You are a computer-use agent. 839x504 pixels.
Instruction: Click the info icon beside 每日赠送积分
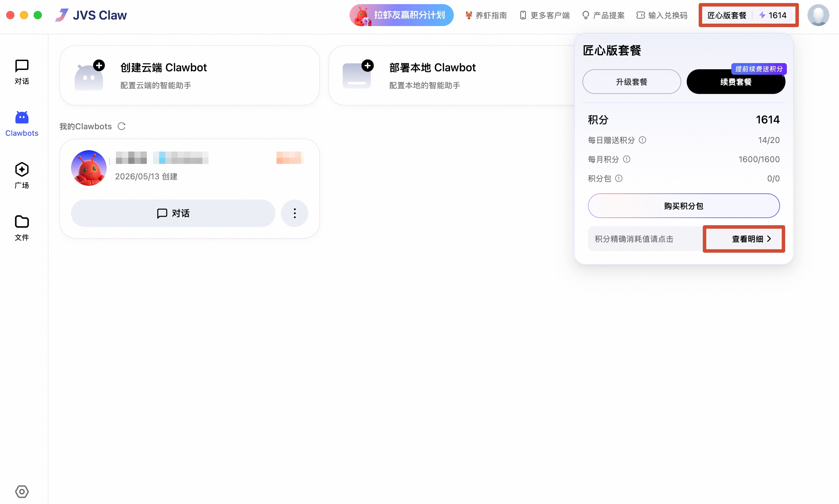click(642, 140)
